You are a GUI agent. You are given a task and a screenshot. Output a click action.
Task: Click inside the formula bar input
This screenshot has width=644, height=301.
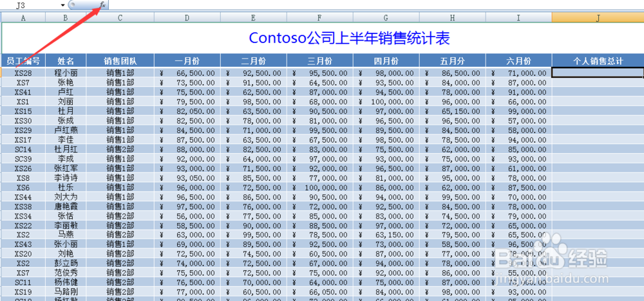tap(376, 5)
